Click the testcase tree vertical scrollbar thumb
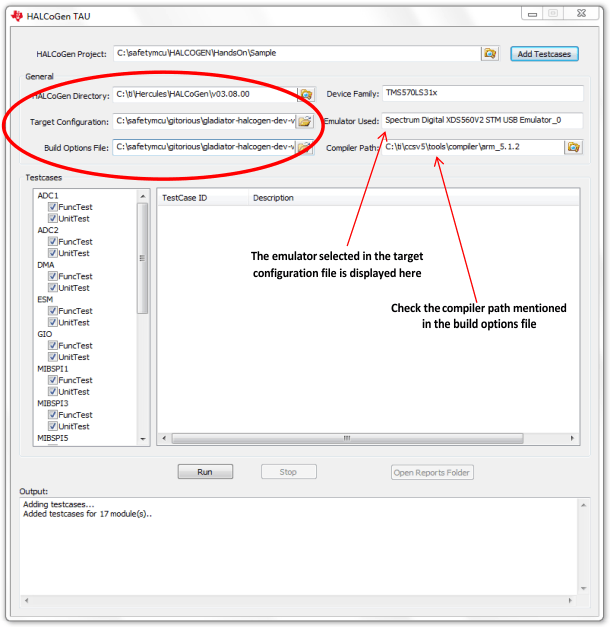The width and height of the screenshot is (610, 627). click(x=143, y=258)
